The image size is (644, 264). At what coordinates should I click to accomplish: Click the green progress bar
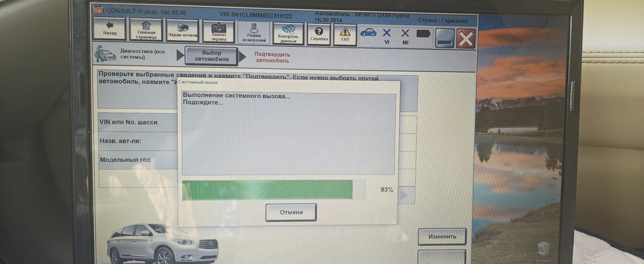tap(267, 190)
